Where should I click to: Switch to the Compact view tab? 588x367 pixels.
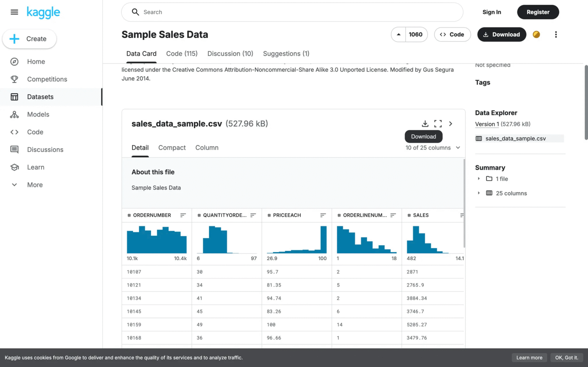tap(172, 148)
